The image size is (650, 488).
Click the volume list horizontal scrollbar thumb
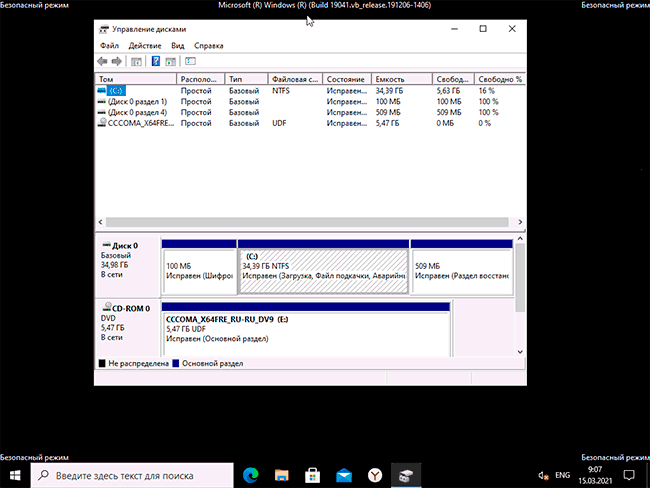[x=307, y=222]
